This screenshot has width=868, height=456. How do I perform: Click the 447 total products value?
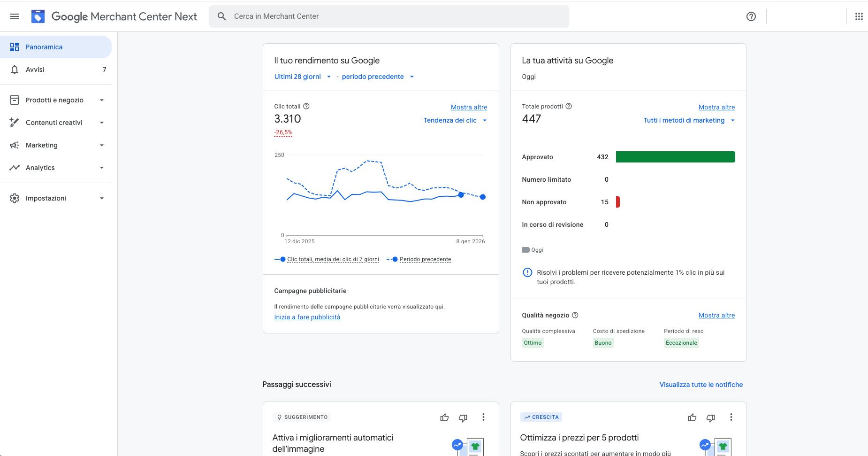click(x=532, y=119)
